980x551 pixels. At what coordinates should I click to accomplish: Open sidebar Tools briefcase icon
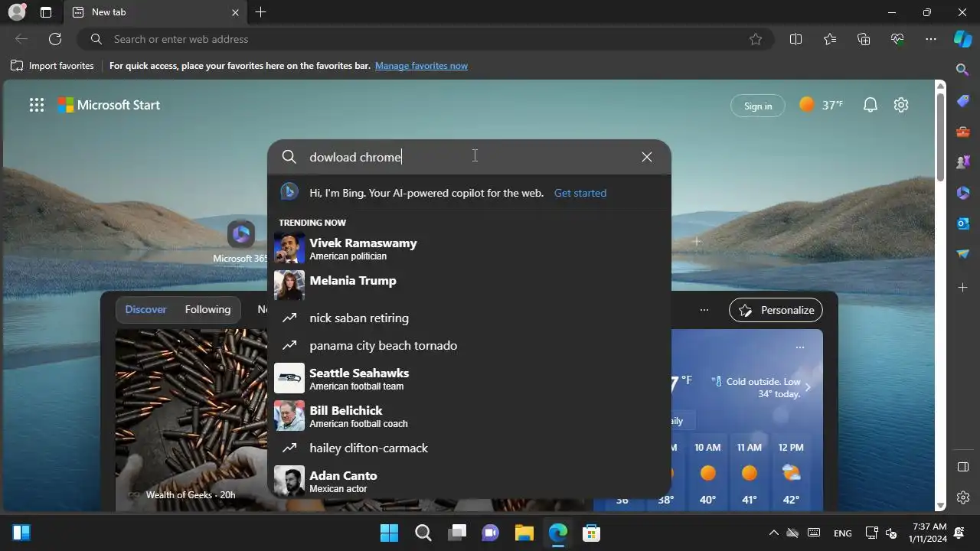[963, 132]
